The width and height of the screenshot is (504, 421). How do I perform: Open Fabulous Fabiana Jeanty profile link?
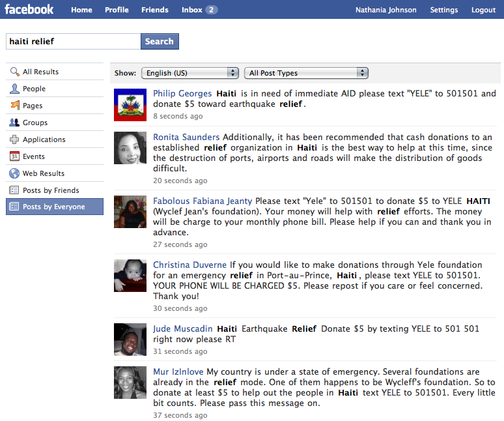[203, 201]
